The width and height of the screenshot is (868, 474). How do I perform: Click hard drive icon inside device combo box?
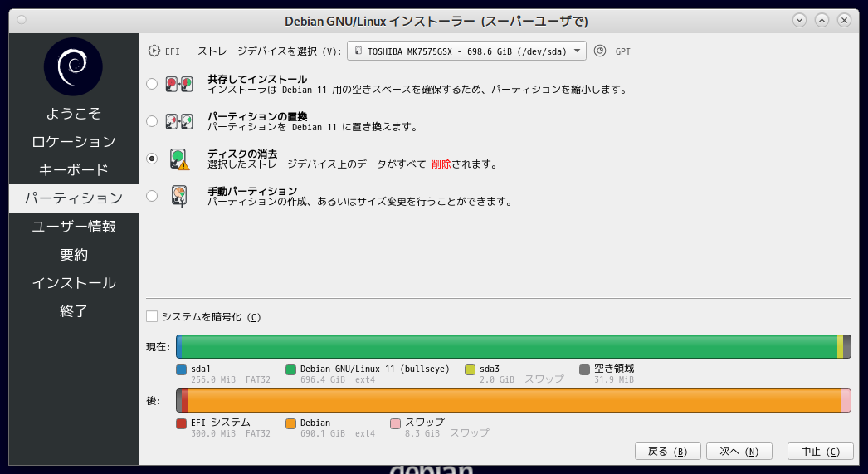[358, 51]
